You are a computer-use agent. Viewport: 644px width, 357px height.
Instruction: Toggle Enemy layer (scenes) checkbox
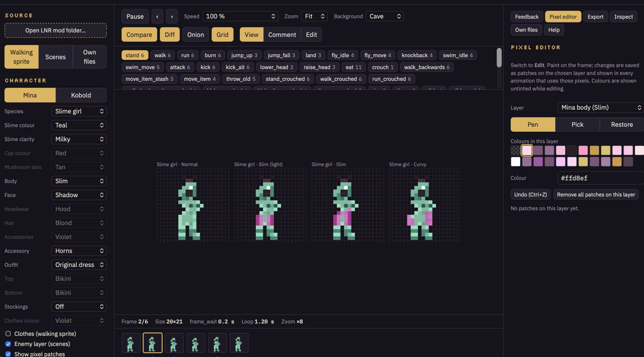click(8, 344)
